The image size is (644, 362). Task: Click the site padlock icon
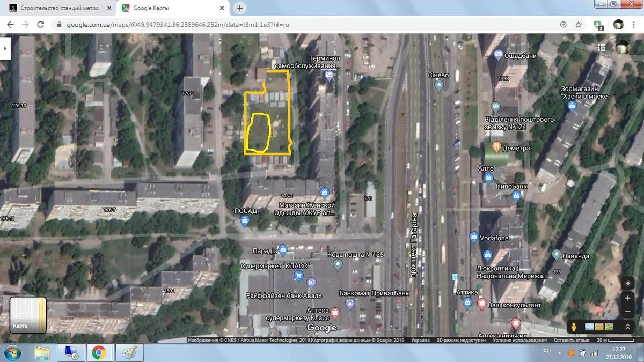pyautogui.click(x=59, y=25)
